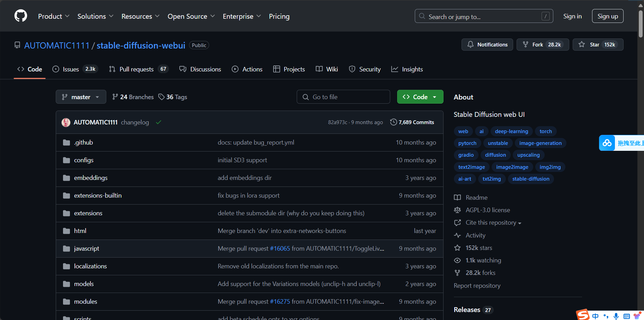The image size is (644, 320).
Task: Click the Go to file search field
Action: coord(343,97)
